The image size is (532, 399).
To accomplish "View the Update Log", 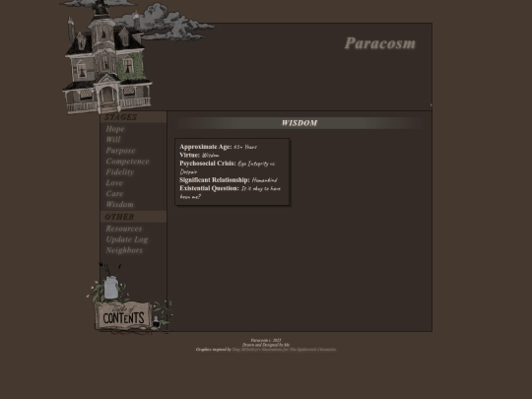I will click(x=127, y=239).
